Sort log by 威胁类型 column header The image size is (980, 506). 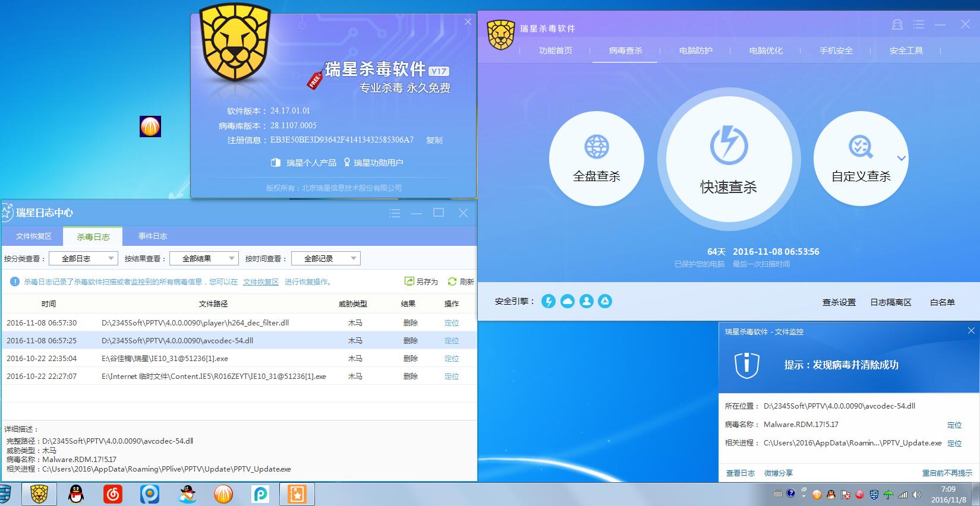tap(353, 303)
